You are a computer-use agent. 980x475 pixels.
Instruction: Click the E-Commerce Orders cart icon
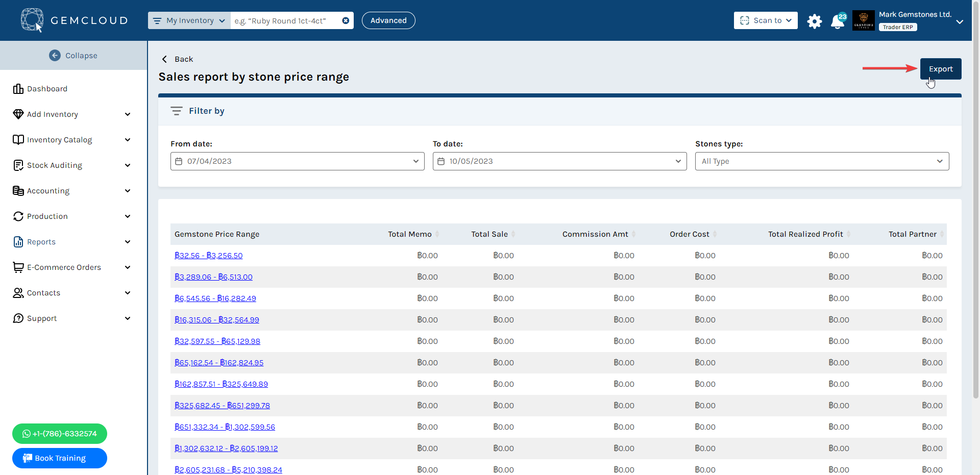[x=18, y=267]
